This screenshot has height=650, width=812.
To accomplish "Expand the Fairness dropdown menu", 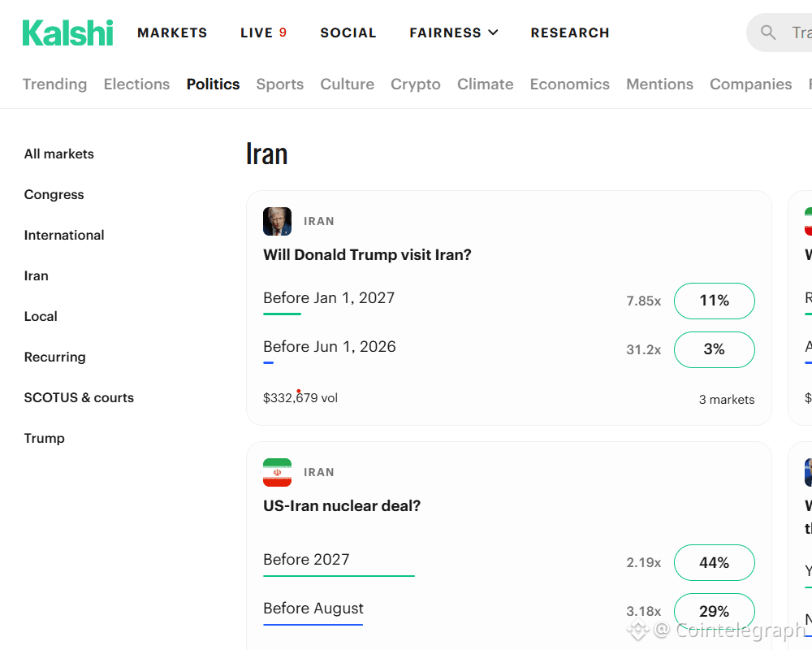I will tap(454, 32).
